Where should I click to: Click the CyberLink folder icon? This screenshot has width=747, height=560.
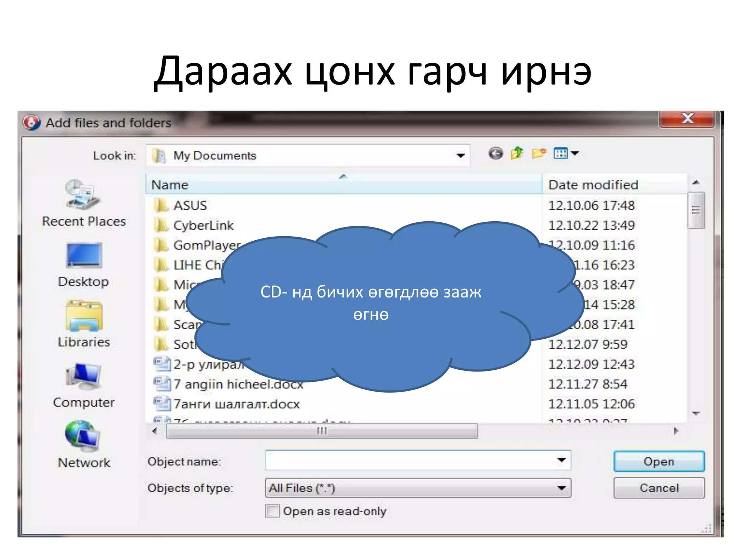[161, 225]
